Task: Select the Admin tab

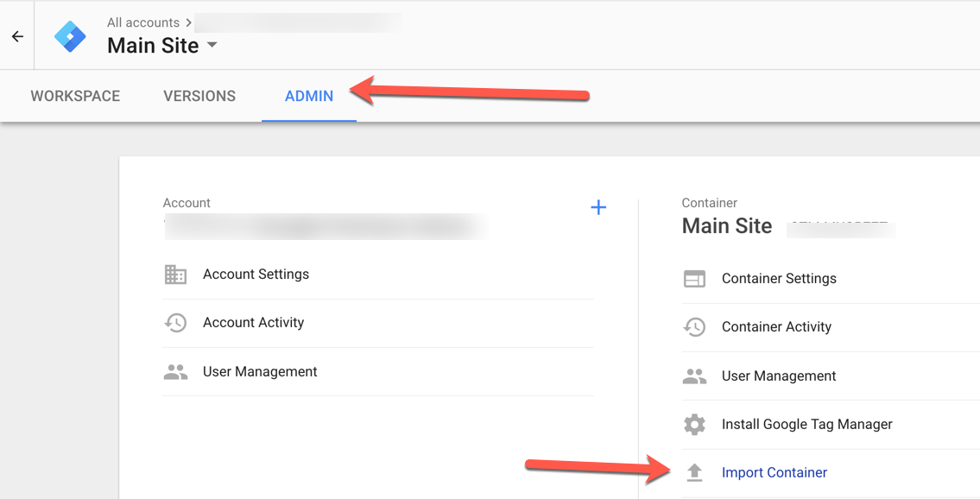Action: (309, 96)
